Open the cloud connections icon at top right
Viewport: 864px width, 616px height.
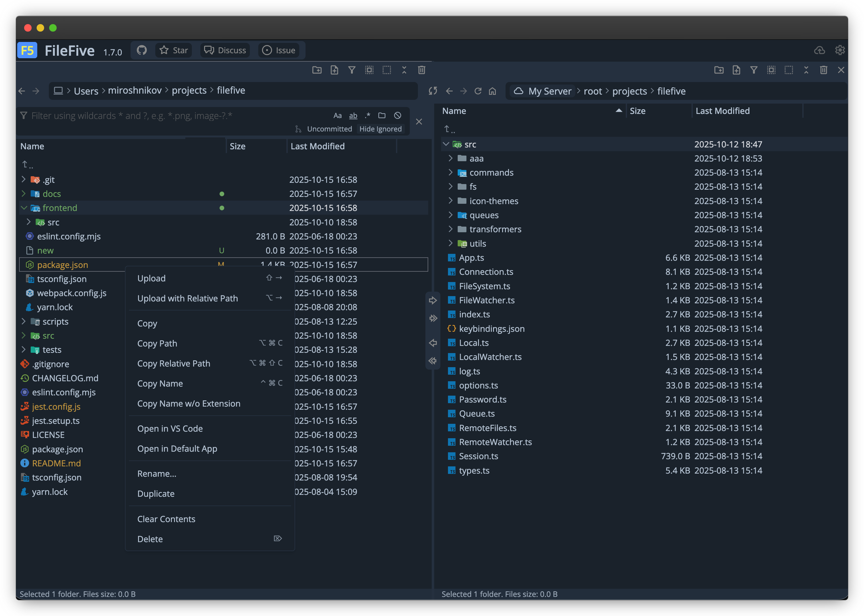coord(819,50)
